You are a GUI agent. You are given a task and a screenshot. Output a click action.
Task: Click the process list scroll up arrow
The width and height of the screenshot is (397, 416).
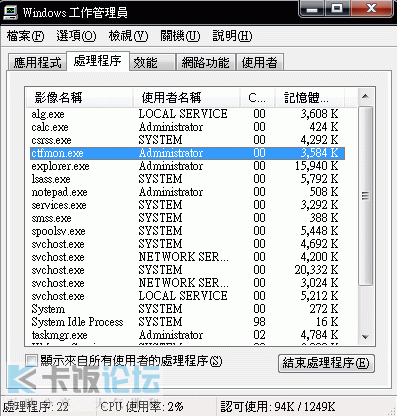(x=365, y=97)
